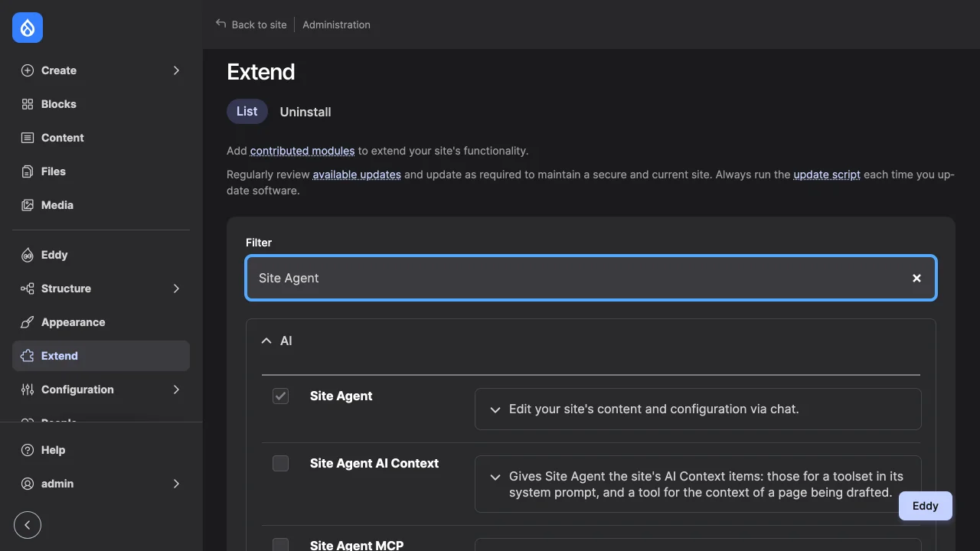Click the Site Agent MCP module name
This screenshot has height=551, width=980.
click(x=357, y=545)
